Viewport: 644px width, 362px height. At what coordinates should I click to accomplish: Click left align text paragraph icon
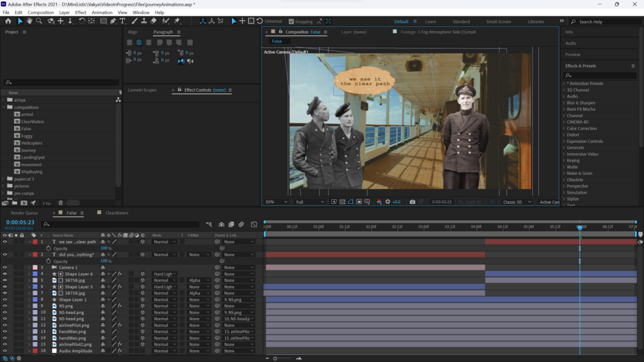click(129, 42)
